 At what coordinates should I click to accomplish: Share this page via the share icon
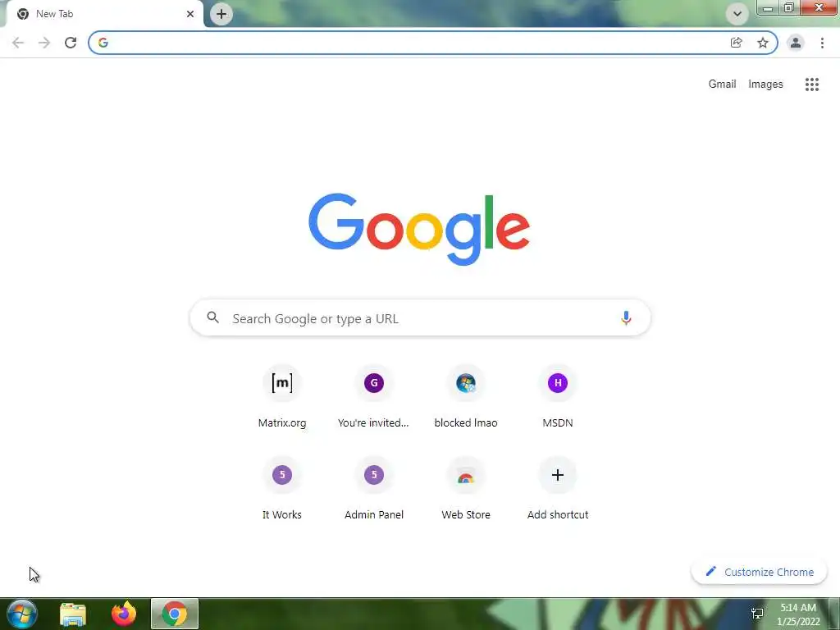[x=736, y=43]
